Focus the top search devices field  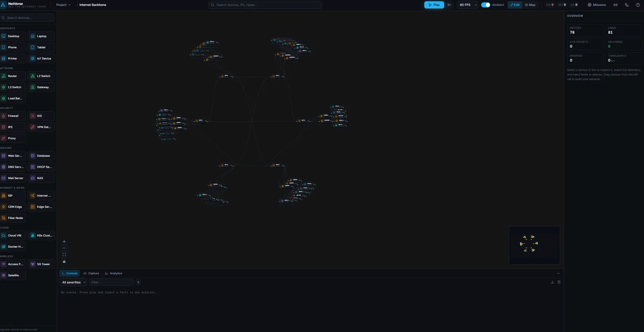(x=265, y=5)
